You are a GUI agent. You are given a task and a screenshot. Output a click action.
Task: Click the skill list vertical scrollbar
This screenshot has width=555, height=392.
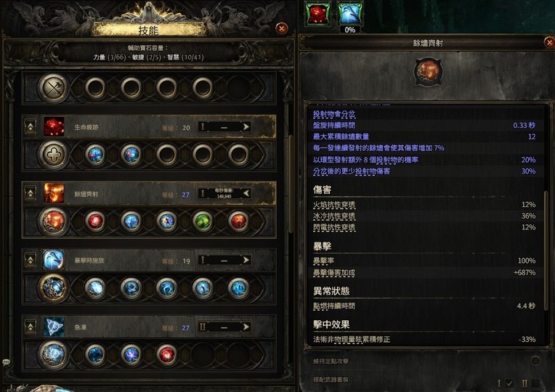(291, 184)
